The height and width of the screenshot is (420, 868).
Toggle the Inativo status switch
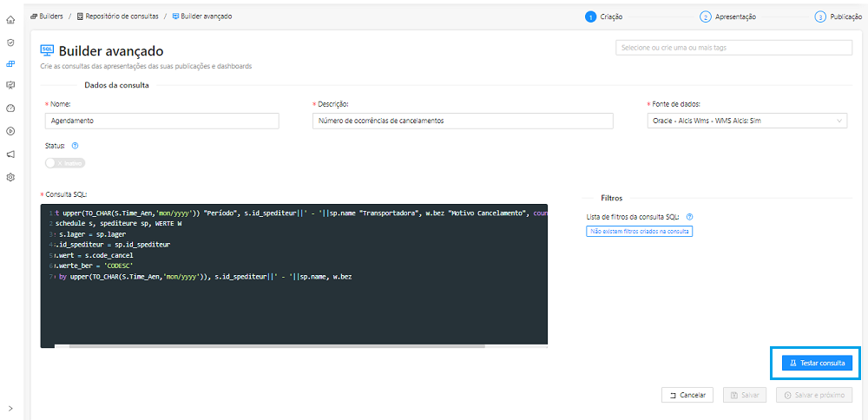point(65,162)
